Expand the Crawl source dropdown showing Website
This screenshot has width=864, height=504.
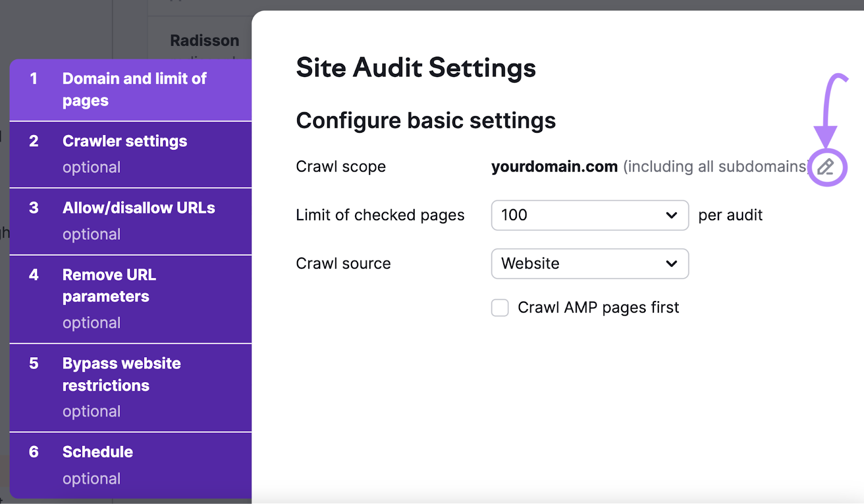tap(589, 264)
